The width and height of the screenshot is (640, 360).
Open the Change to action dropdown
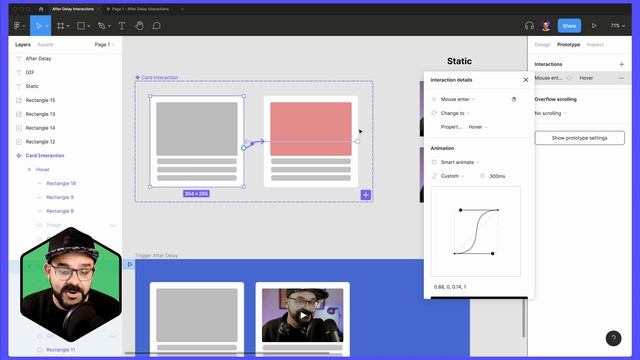(455, 113)
